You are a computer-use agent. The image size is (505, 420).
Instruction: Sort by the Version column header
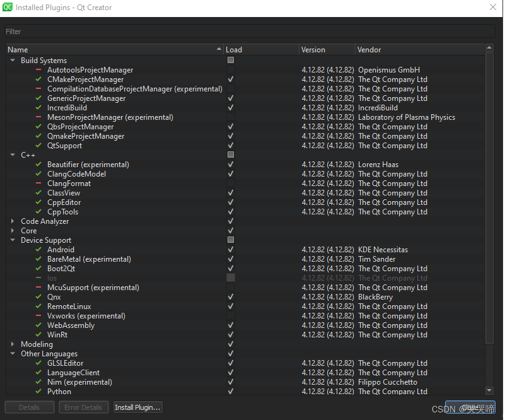click(327, 50)
